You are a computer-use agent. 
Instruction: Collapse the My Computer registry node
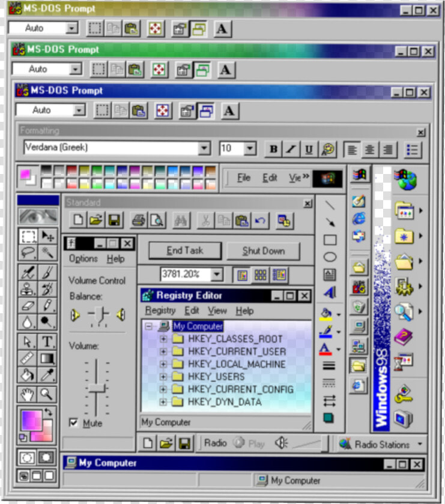pos(149,326)
